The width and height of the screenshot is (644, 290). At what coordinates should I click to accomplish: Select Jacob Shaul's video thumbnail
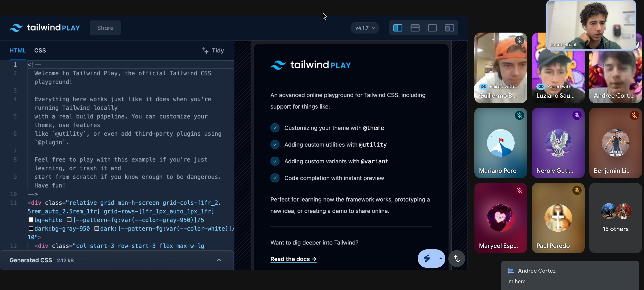point(591,25)
